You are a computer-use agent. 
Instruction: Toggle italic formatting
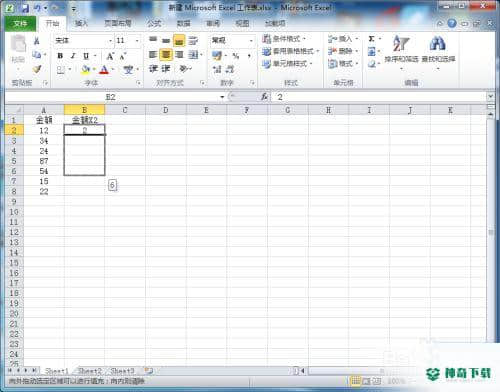pyautogui.click(x=73, y=56)
